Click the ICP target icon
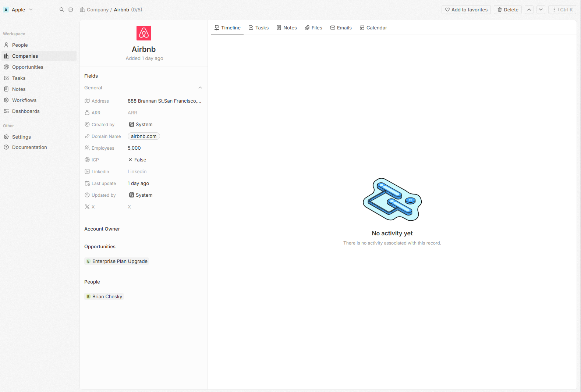Image resolution: width=581 pixels, height=392 pixels. (x=87, y=160)
